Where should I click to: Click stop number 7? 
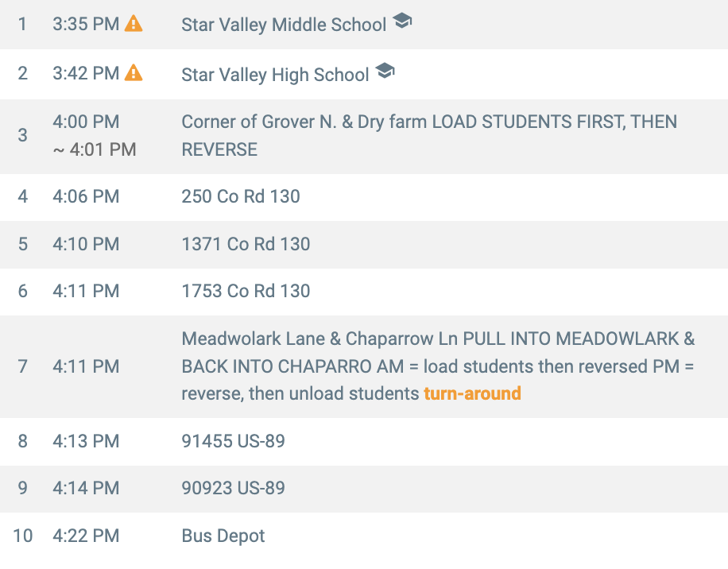[x=22, y=366]
